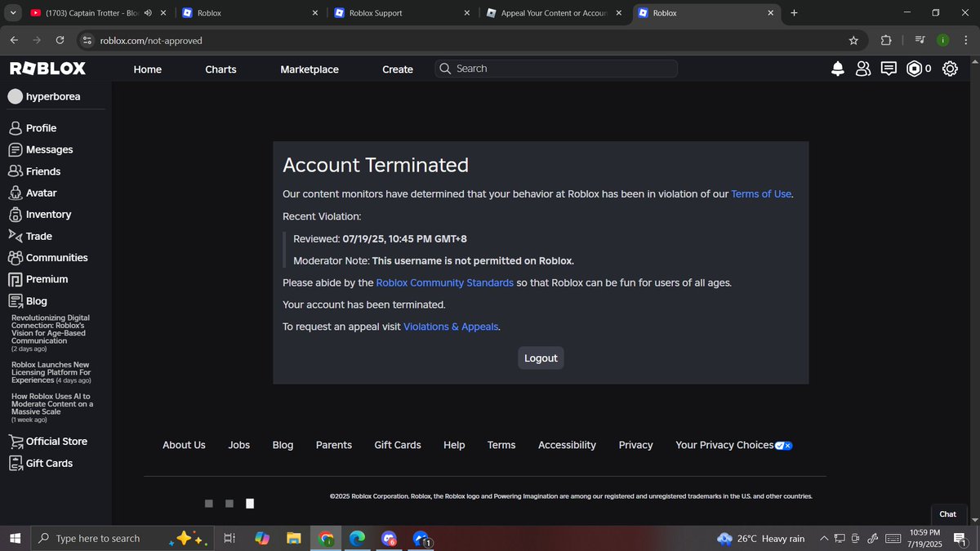Click the Friends icon in sidebar

pos(15,171)
